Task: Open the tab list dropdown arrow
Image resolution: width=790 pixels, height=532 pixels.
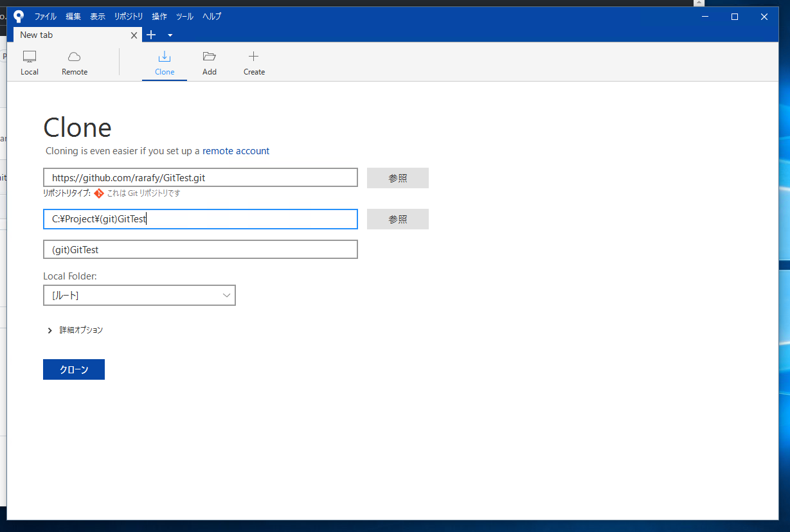Action: pos(170,35)
